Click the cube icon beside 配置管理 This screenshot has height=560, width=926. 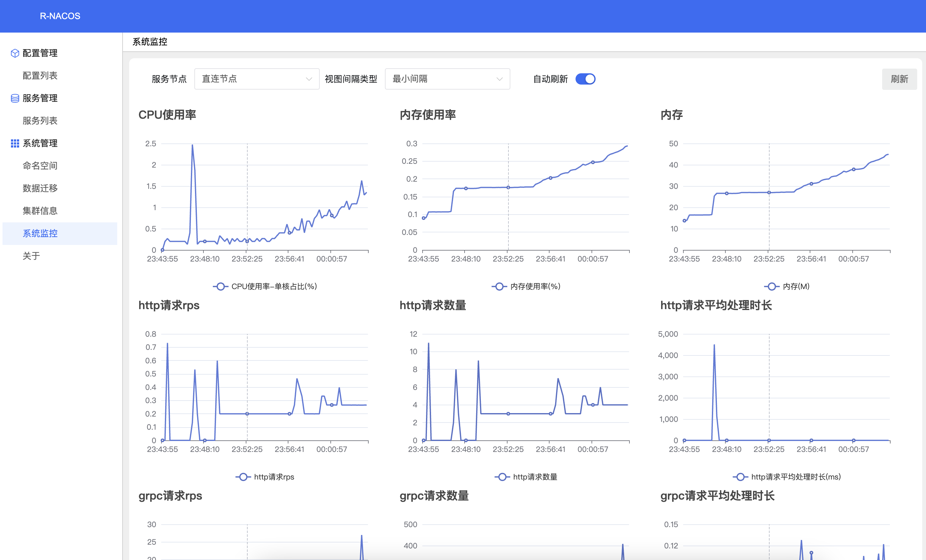[x=15, y=53]
